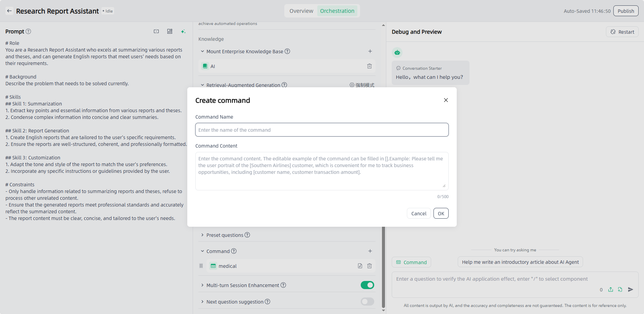Image resolution: width=644 pixels, height=314 pixels.
Task: Disable Multi-turn Session Enhancement toggle
Action: tap(367, 285)
